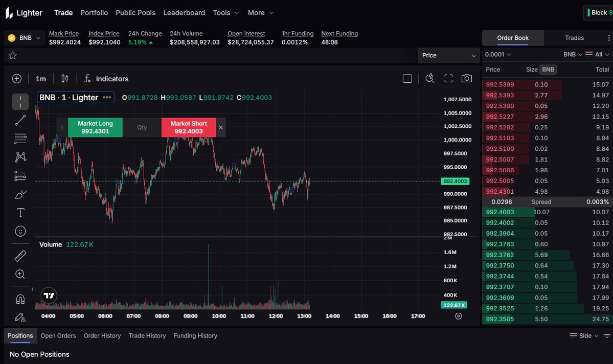613x364 pixels.
Task: Open the Price display dropdown
Action: [448, 55]
